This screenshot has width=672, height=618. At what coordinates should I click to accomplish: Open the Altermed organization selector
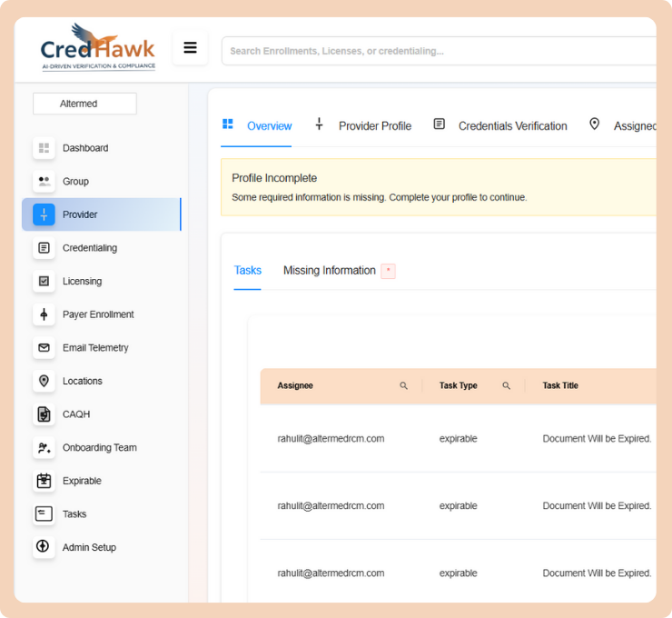coord(84,104)
